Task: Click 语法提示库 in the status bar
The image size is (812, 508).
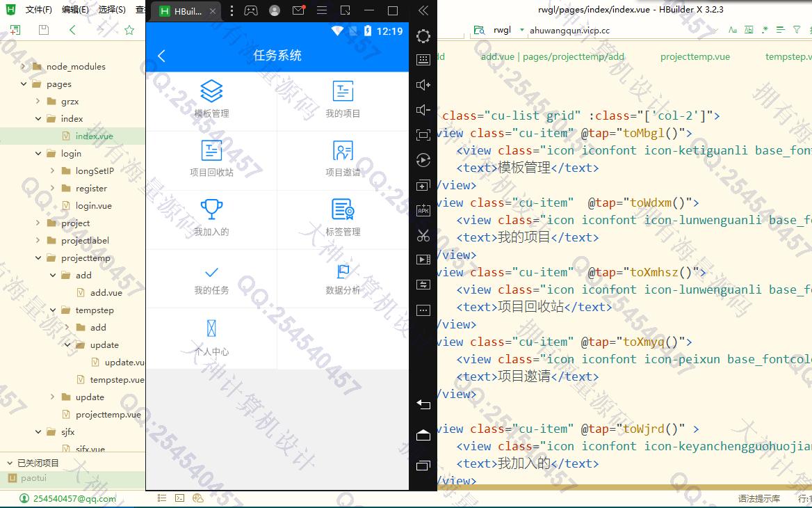Action: tap(758, 499)
